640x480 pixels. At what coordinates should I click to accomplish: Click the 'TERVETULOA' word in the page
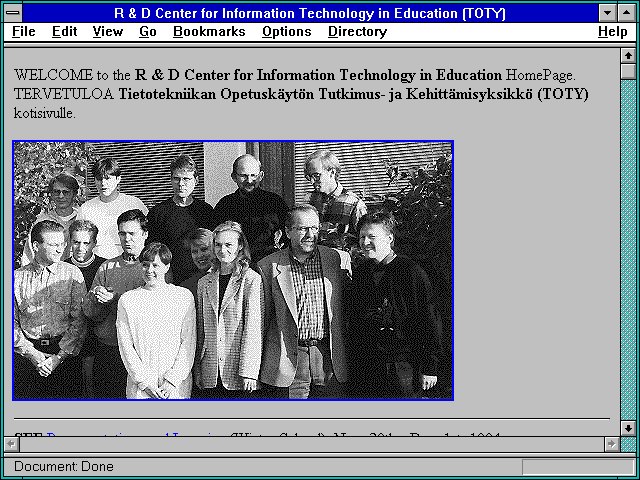64,94
